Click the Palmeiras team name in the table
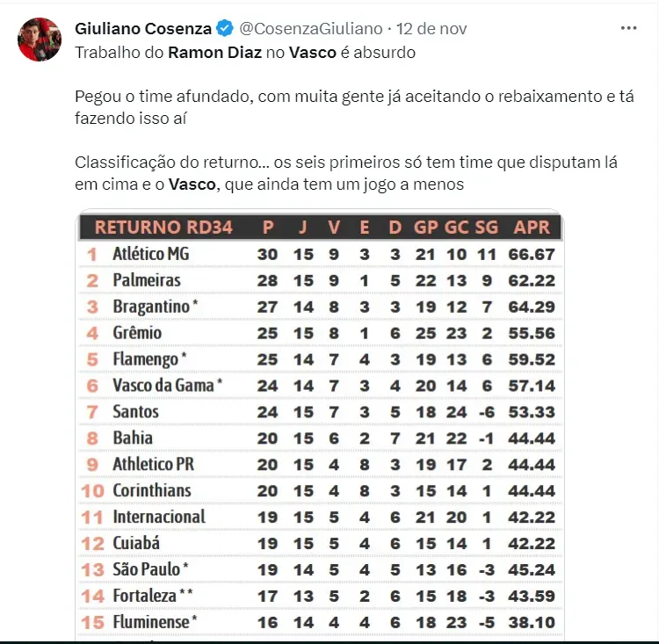The image size is (659, 644). click(146, 280)
